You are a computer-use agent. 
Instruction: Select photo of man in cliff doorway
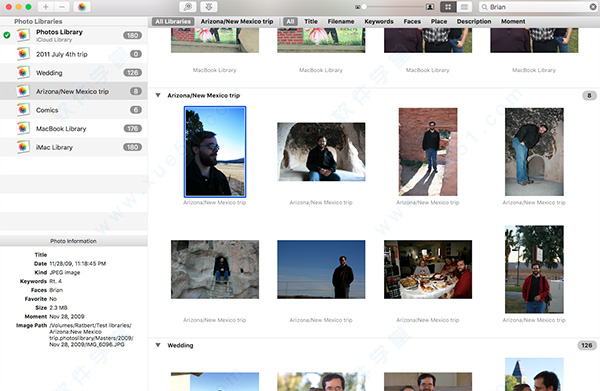click(x=215, y=269)
